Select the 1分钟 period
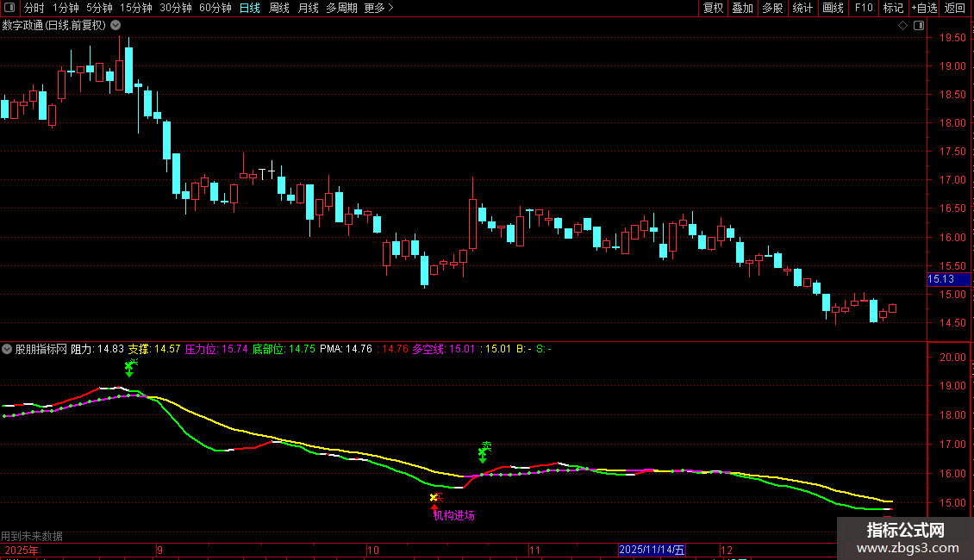Screen dimensions: 974x560 (x=66, y=8)
